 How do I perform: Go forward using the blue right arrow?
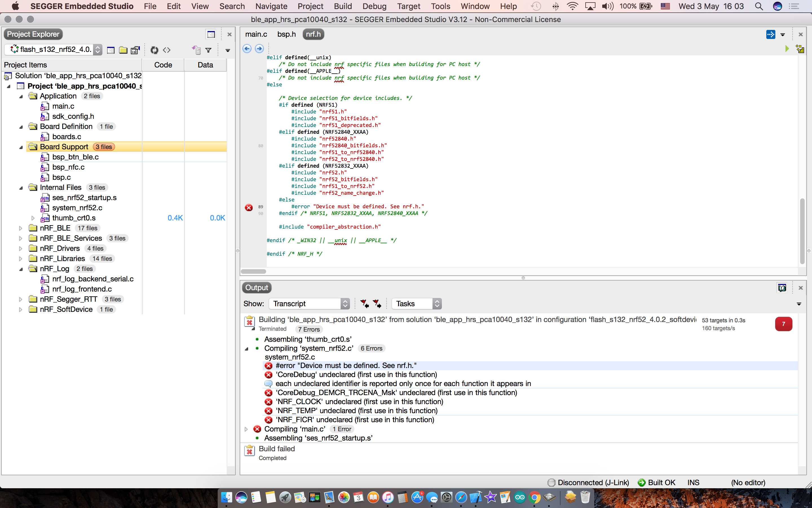click(x=259, y=49)
